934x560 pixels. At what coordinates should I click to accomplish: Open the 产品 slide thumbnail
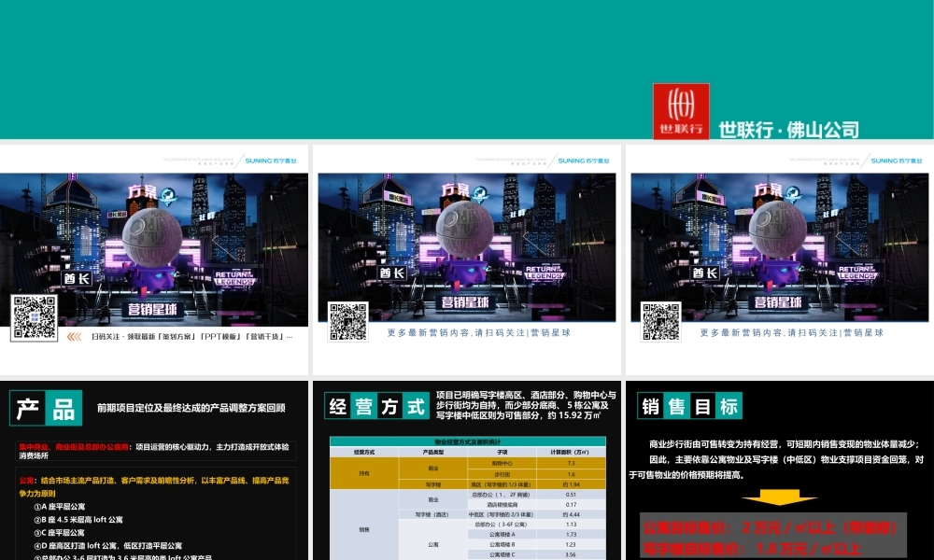pos(153,469)
